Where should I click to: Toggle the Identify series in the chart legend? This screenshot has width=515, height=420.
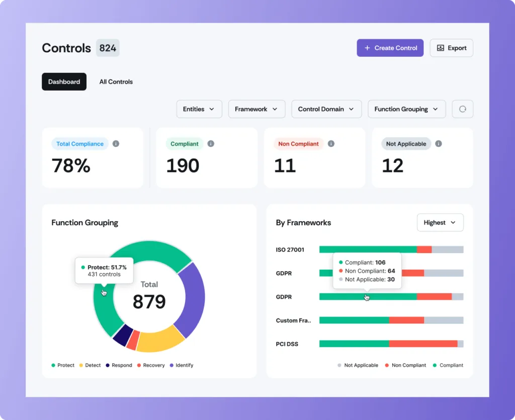171,365
